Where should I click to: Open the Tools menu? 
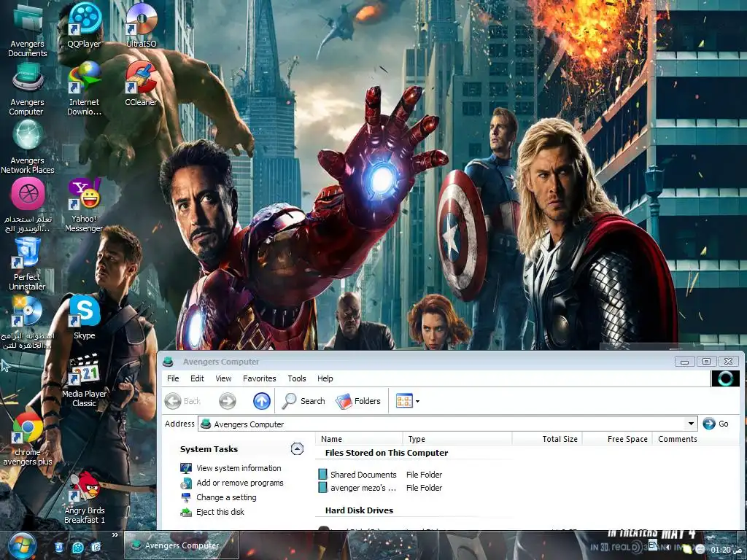[297, 378]
